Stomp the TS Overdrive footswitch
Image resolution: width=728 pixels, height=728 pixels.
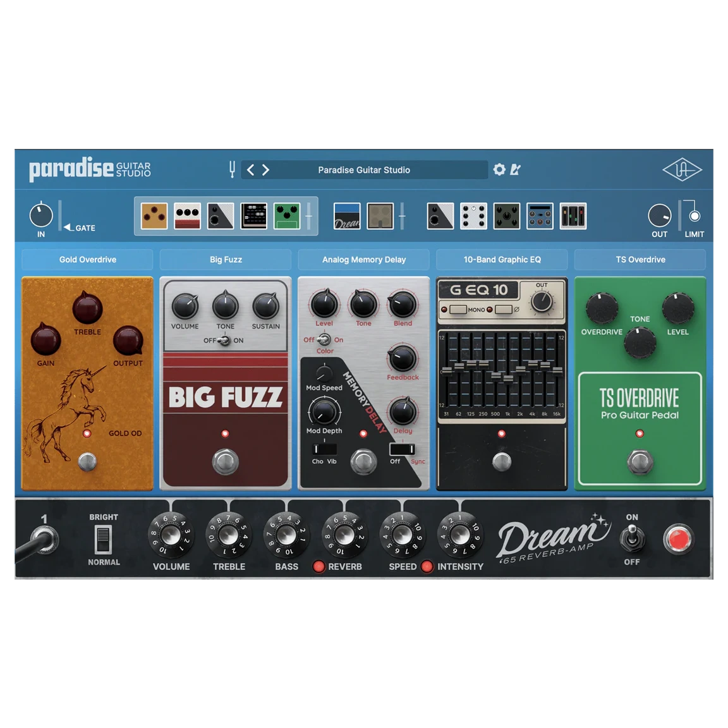pyautogui.click(x=640, y=462)
